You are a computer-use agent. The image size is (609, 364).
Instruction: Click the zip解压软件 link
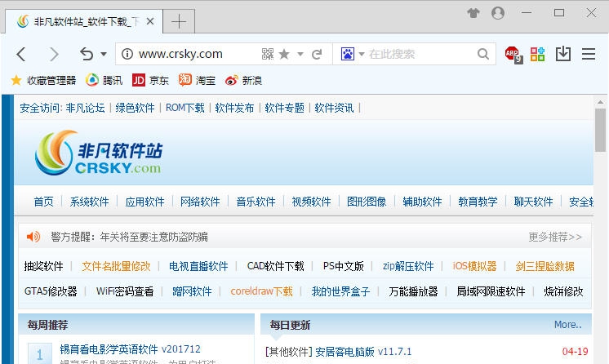[x=408, y=266]
